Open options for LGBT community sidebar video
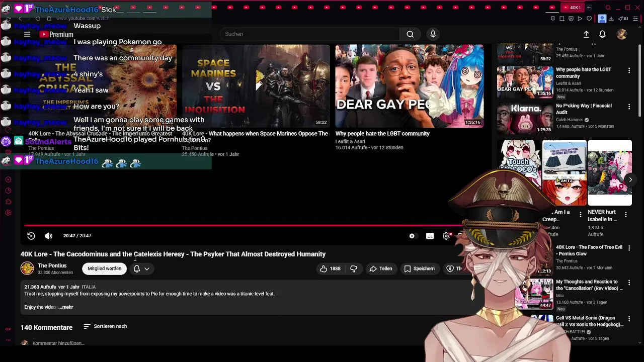The width and height of the screenshot is (644, 362). [x=629, y=70]
